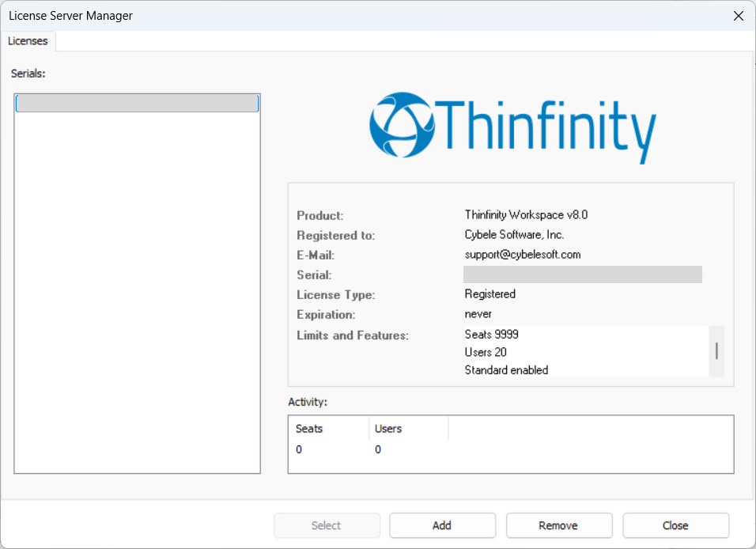
Task: Click the 'Thinfinity Workspace v8.0' product value
Action: click(x=526, y=214)
